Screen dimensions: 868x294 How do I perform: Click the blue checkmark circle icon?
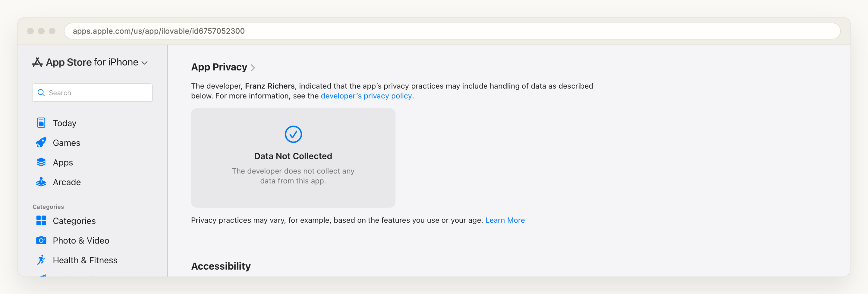pyautogui.click(x=293, y=134)
